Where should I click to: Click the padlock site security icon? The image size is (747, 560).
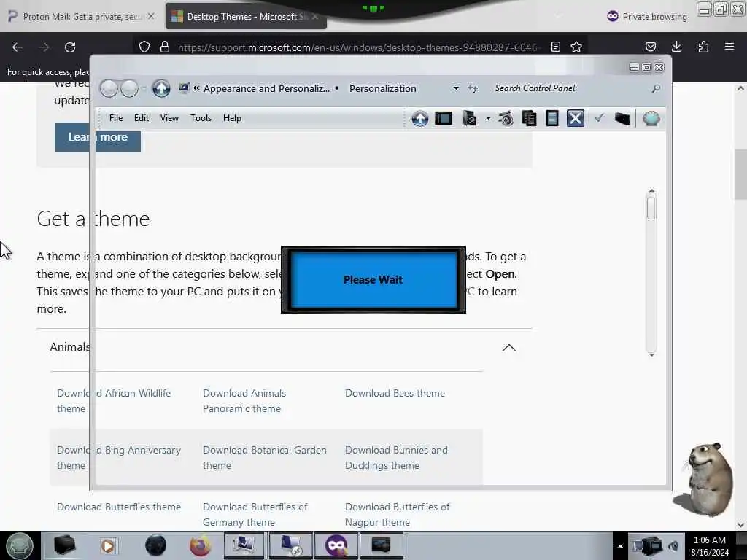tap(165, 47)
